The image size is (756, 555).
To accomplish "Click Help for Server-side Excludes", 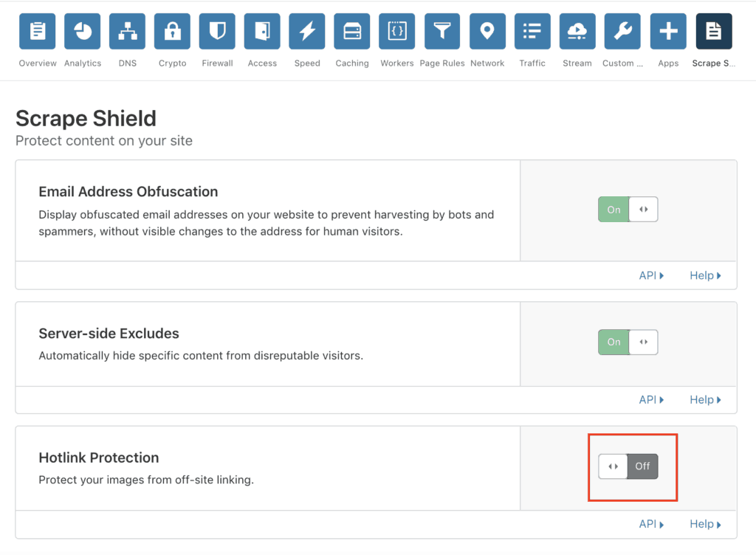I will click(704, 399).
